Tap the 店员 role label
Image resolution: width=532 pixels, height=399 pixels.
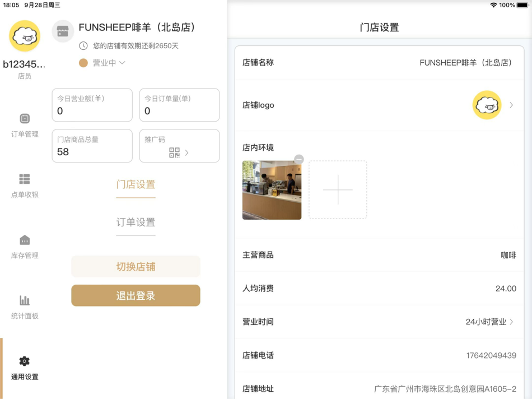[25, 76]
